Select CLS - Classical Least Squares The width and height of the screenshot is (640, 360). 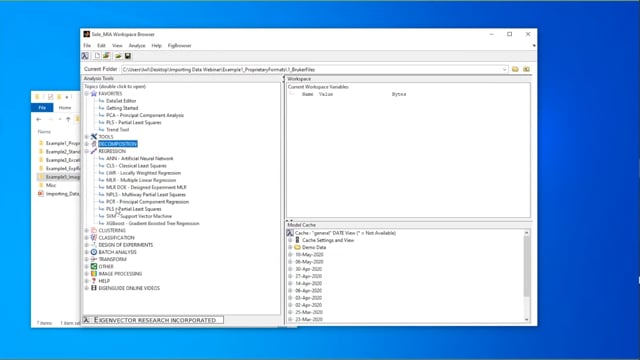(136, 166)
